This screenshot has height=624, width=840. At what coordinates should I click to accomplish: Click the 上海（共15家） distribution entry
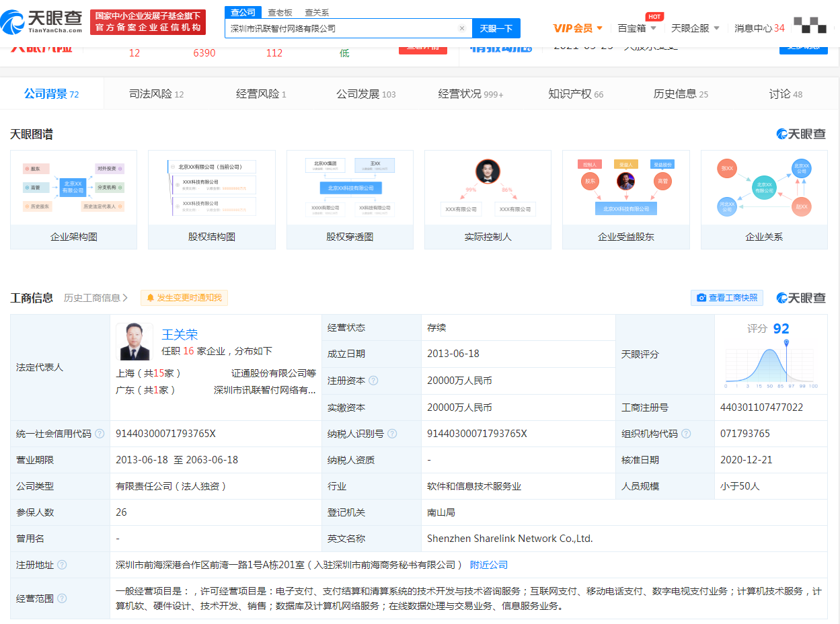click(x=149, y=373)
